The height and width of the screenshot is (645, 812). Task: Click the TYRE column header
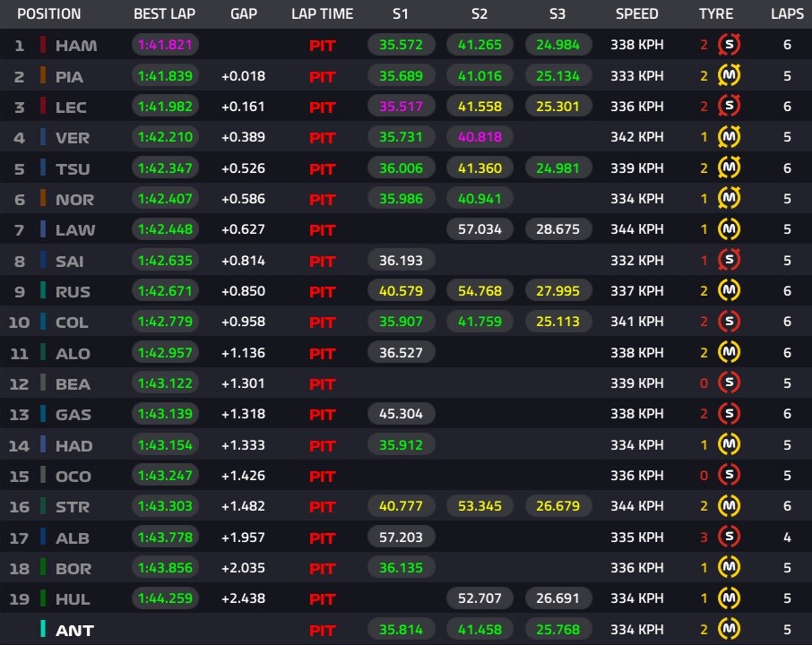pyautogui.click(x=716, y=14)
